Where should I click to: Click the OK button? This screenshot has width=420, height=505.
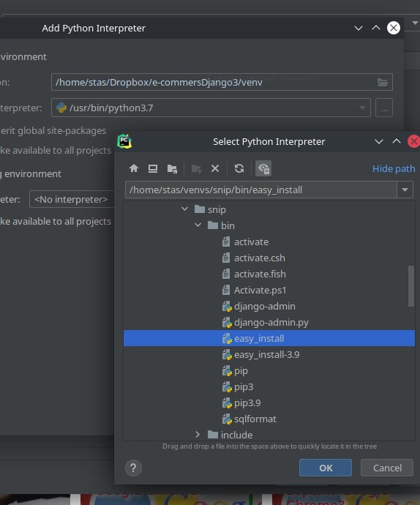[326, 468]
